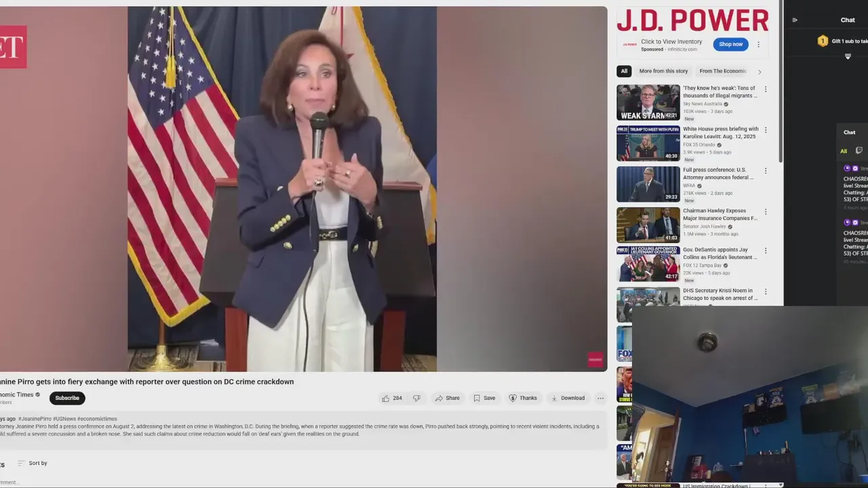Select From The Economic Times chip
The height and width of the screenshot is (488, 868).
(723, 71)
